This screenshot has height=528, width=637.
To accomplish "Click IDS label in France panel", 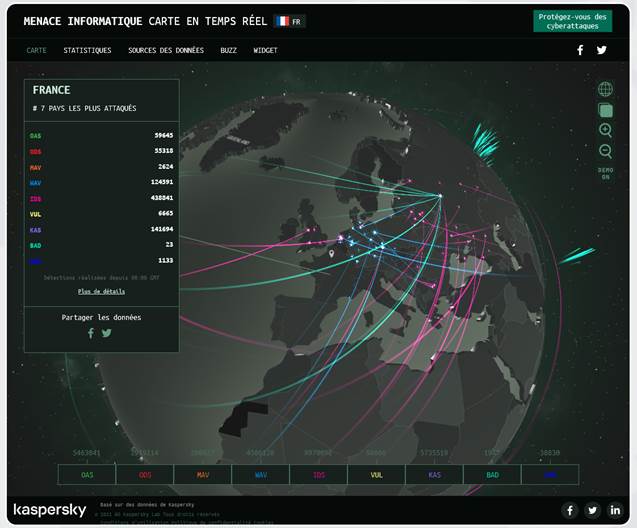I will tap(35, 199).
